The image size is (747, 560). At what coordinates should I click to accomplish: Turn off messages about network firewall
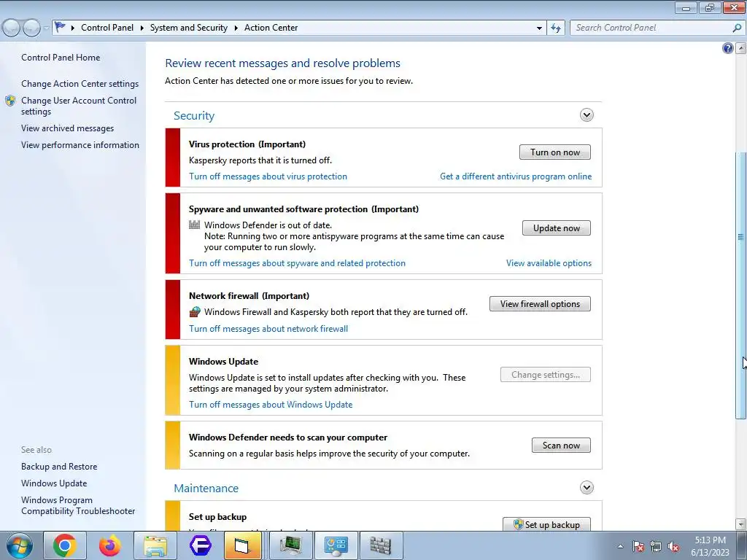[268, 329]
